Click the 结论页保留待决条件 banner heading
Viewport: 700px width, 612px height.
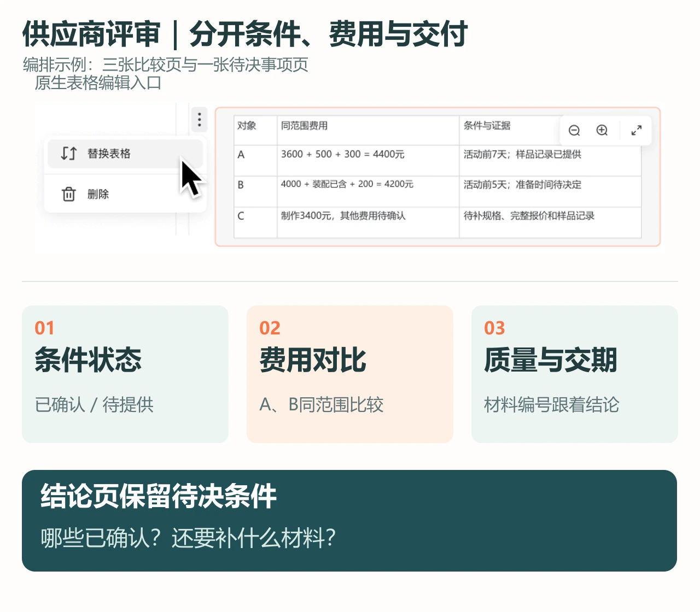click(159, 496)
